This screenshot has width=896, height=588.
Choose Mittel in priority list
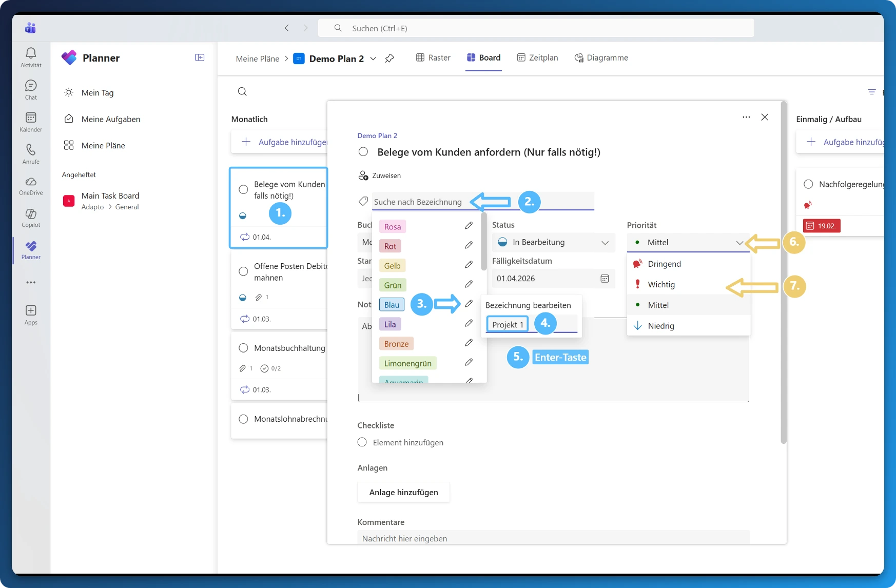[x=688, y=305]
